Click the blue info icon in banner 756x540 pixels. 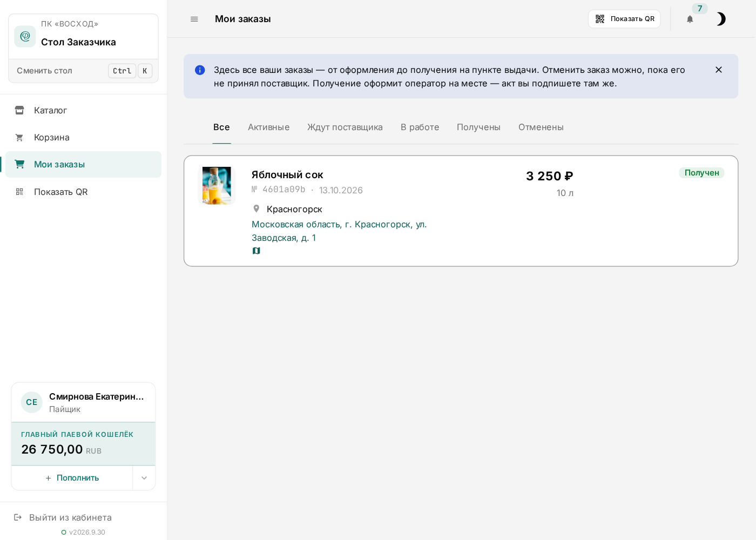(x=200, y=70)
